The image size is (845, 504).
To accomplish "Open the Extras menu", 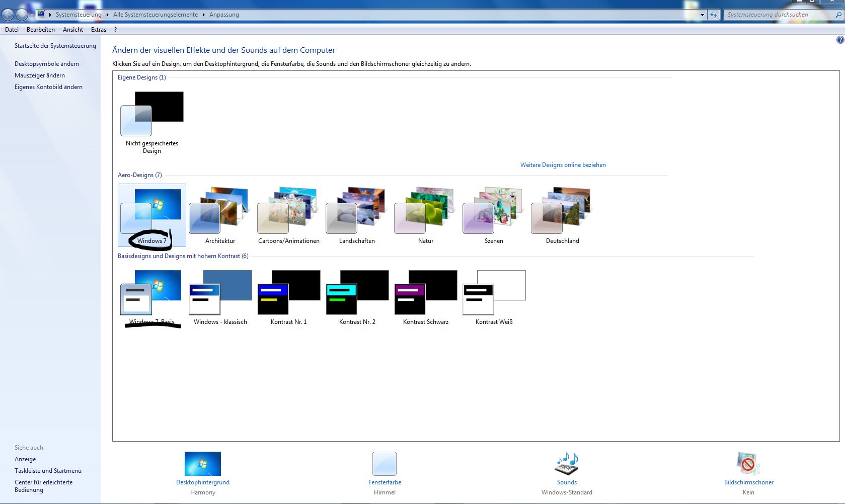I will pos(99,30).
